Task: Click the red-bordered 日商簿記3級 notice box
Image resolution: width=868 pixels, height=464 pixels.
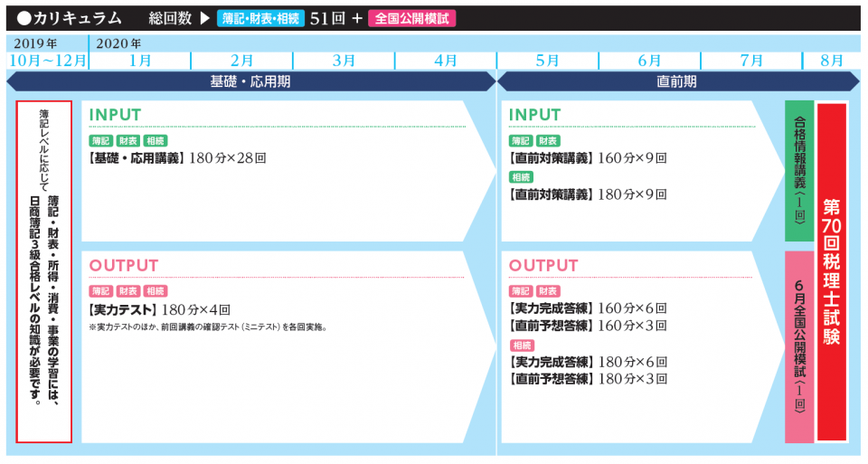Action: click(44, 271)
